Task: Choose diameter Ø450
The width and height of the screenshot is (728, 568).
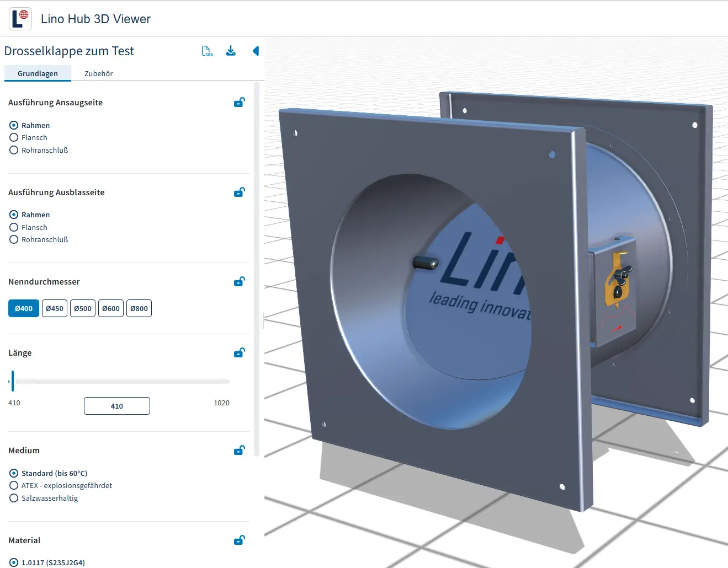Action: point(55,308)
